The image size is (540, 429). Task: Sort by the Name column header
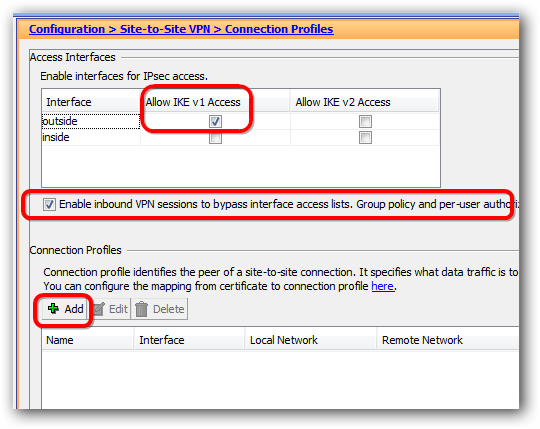pyautogui.click(x=88, y=340)
